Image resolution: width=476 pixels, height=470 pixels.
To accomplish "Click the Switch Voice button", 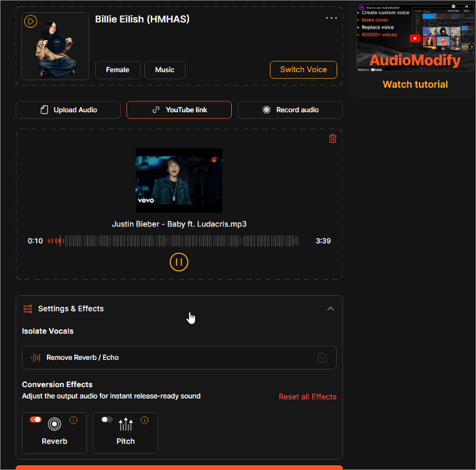I will pos(303,69).
